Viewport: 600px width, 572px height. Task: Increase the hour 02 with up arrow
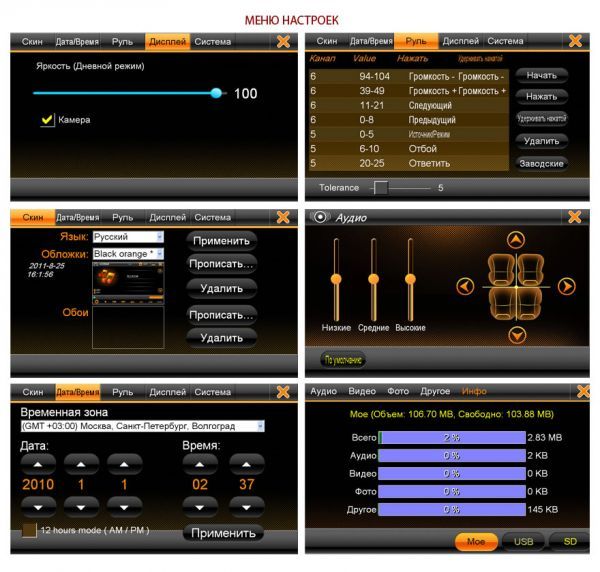pyautogui.click(x=200, y=464)
